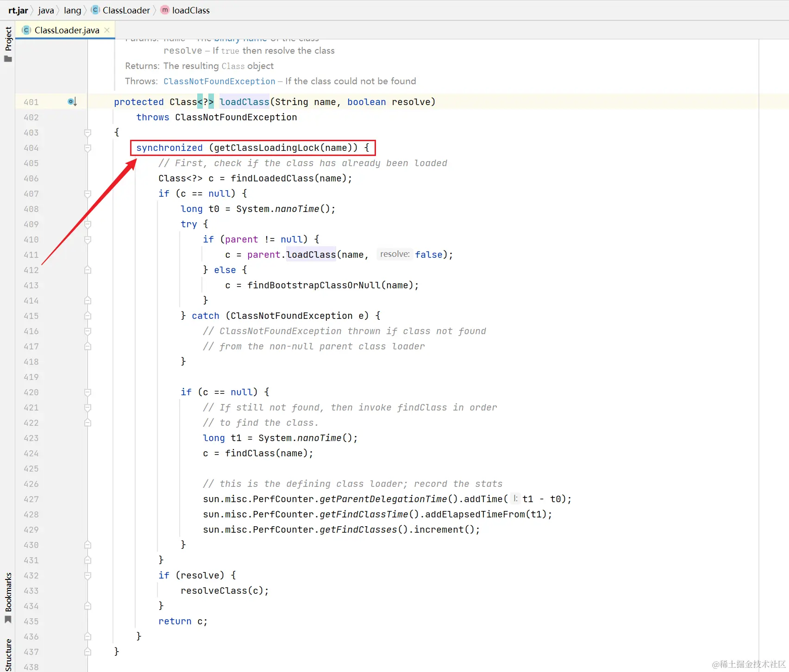Collapse the comment fold at line 416

pos(88,331)
